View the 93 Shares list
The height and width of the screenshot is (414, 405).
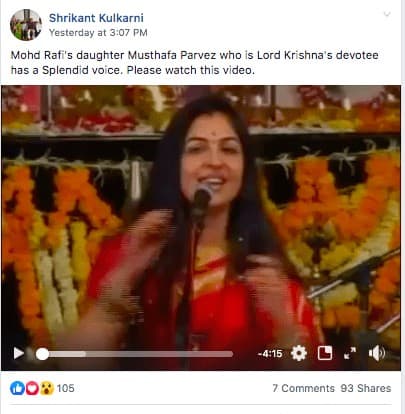click(366, 388)
